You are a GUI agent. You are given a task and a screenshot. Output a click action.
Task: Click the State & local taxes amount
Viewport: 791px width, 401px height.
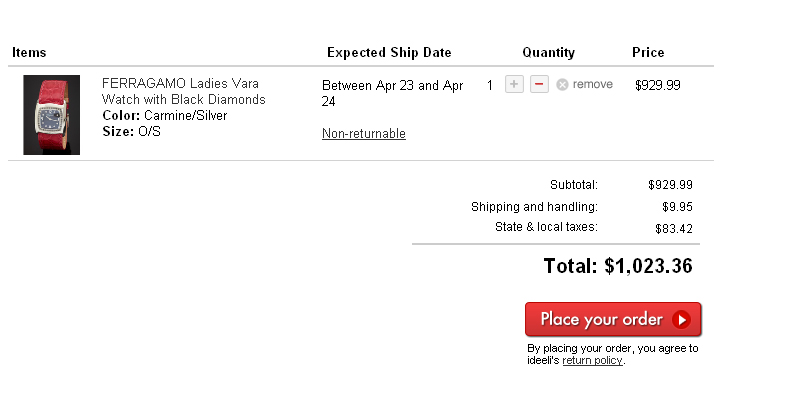point(674,229)
